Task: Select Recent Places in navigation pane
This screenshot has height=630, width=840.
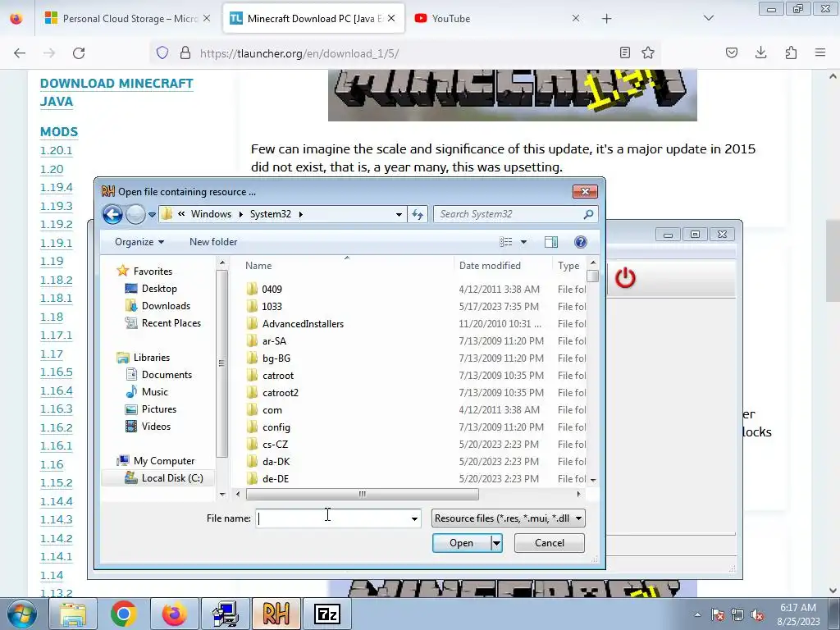Action: coord(171,323)
